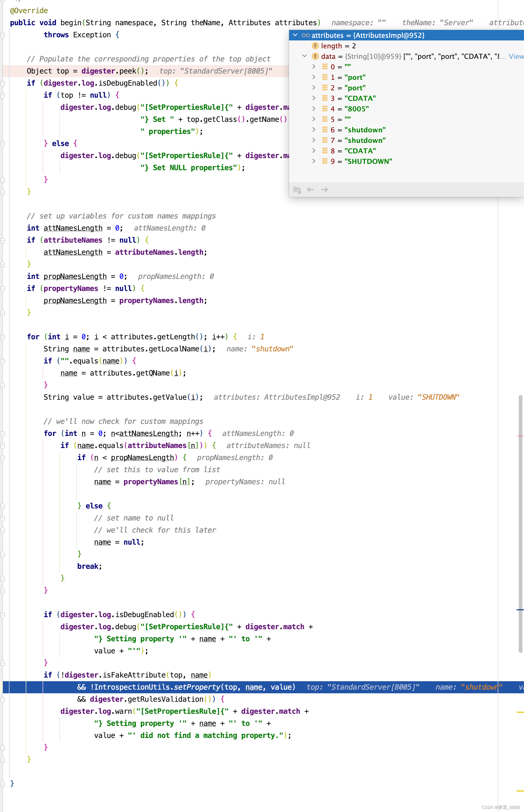Click 'attributes.getLength()' in the for loop
This screenshot has height=812, width=524.
tap(157, 337)
